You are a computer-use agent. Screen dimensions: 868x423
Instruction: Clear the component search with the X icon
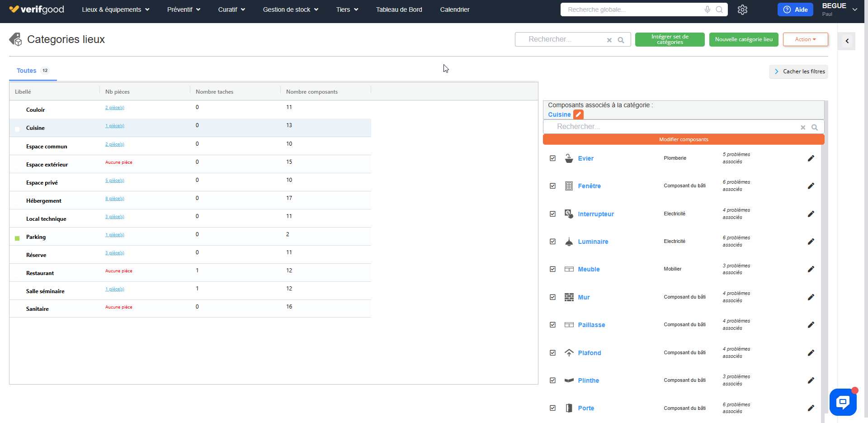click(803, 127)
